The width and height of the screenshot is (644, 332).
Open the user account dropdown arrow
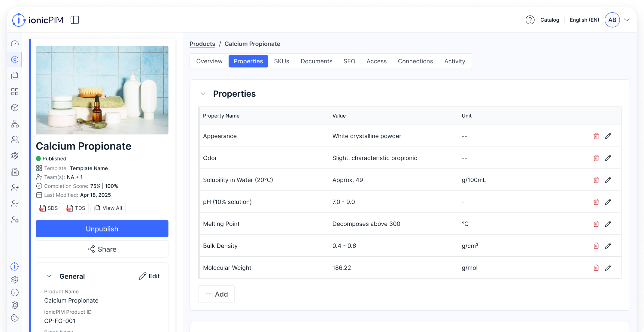click(627, 20)
